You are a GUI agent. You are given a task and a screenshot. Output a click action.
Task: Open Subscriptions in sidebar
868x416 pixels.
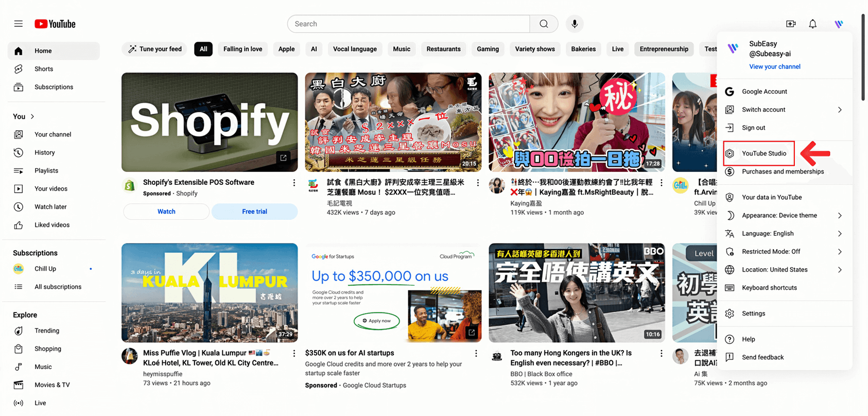point(54,87)
